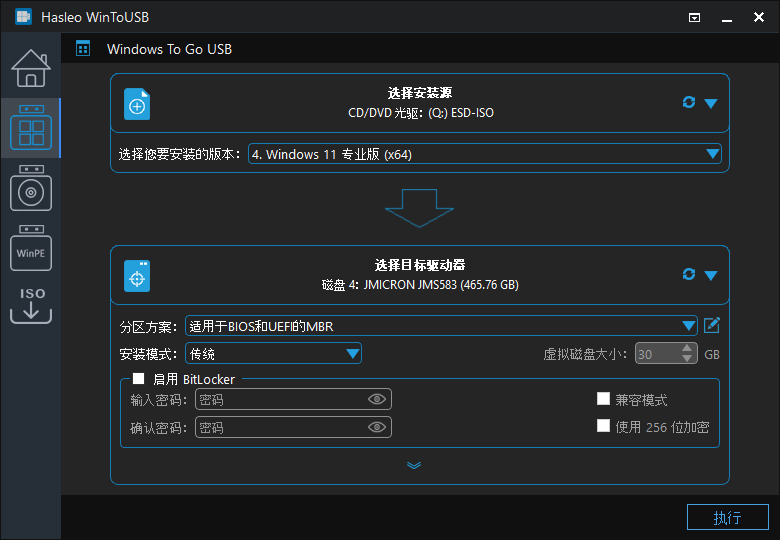Expand the installation source dropdown

pyautogui.click(x=711, y=103)
